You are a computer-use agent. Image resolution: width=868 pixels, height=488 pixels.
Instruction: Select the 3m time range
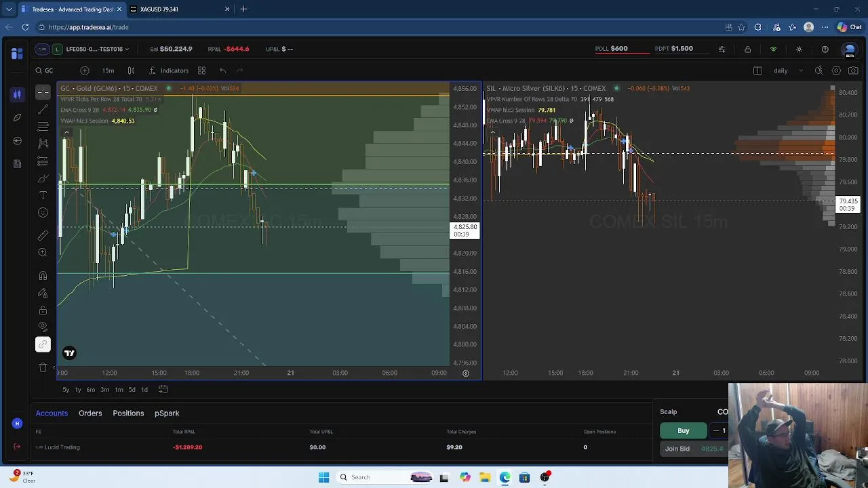point(104,390)
